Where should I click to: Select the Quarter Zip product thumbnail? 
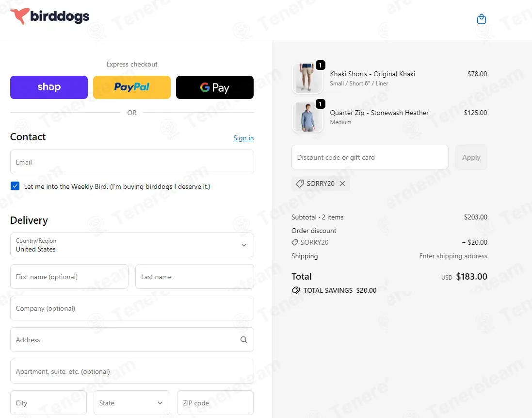click(307, 117)
